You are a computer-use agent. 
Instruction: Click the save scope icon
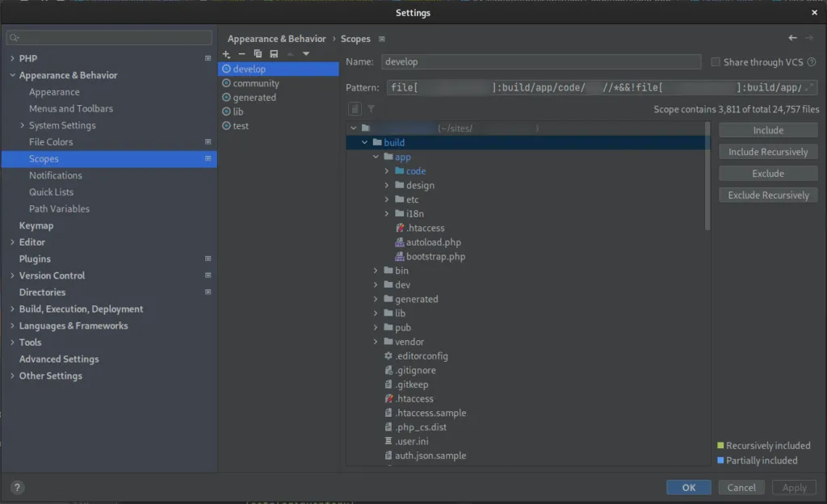pos(274,53)
